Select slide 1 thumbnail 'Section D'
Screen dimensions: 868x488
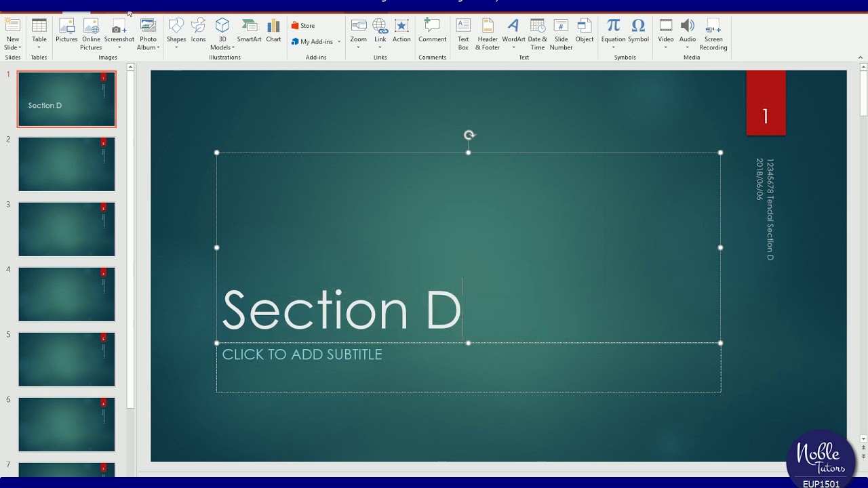(x=66, y=99)
